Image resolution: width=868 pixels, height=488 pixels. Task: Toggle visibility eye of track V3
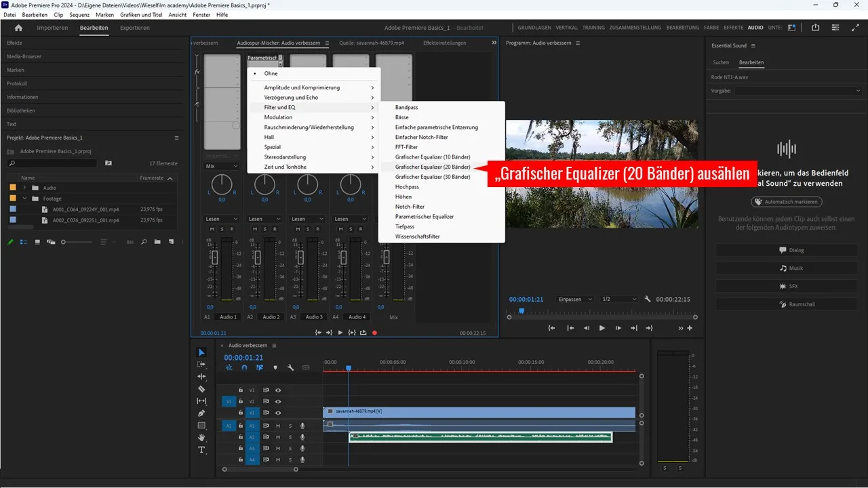[278, 390]
